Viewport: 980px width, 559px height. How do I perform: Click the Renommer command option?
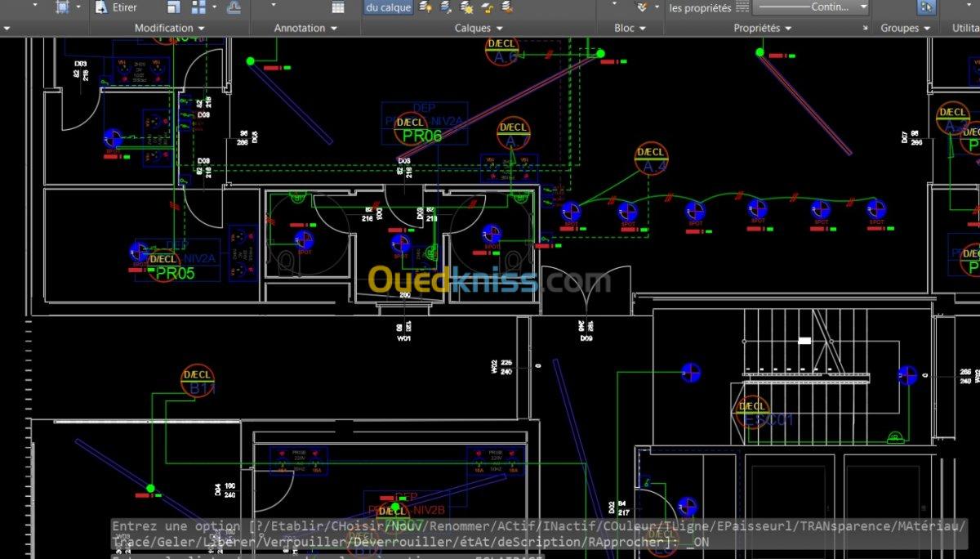click(x=460, y=526)
